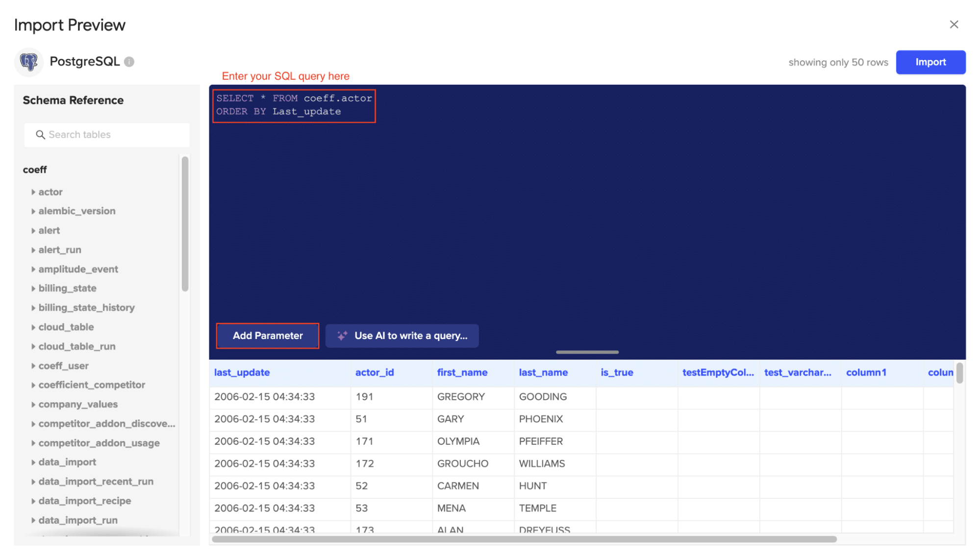This screenshot has height=560, width=980.
Task: Click the AI sparkle icon on query button
Action: 342,336
